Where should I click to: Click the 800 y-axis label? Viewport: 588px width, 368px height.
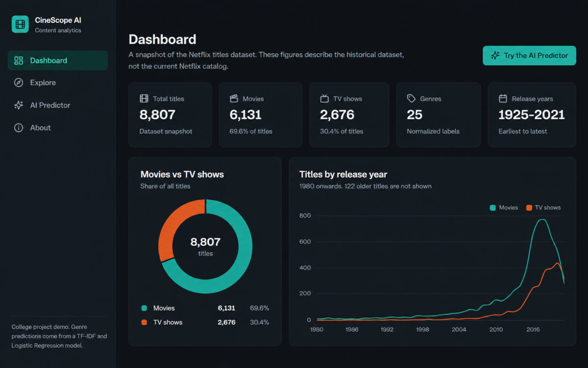pyautogui.click(x=305, y=216)
